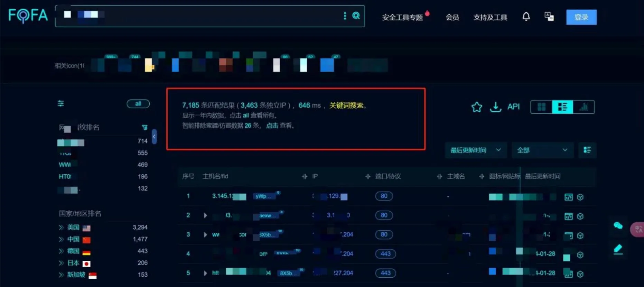Click the API link
This screenshot has width=644, height=287.
513,107
